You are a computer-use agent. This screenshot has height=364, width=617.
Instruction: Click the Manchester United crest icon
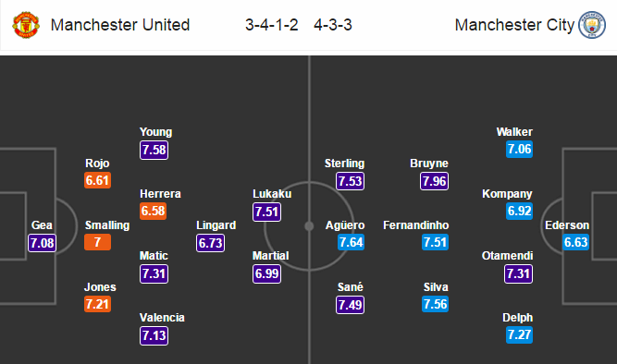[26, 25]
